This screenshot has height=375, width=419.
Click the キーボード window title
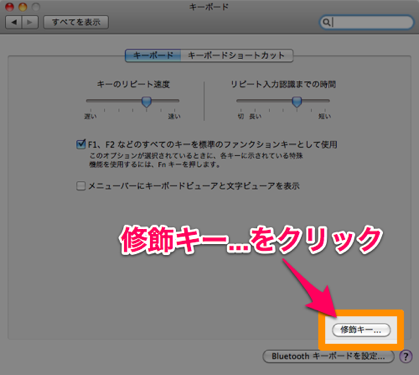coord(209,7)
